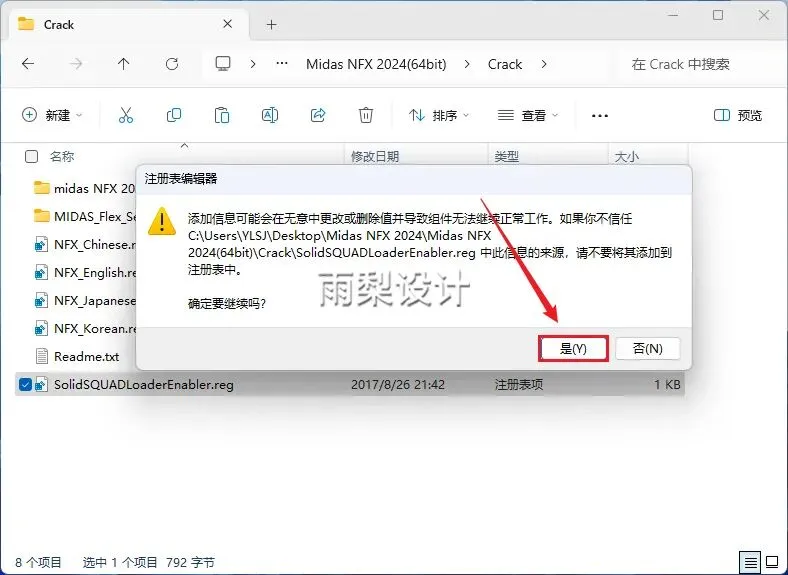Image resolution: width=788 pixels, height=575 pixels.
Task: Close the File Explorer window
Action: coord(764,16)
